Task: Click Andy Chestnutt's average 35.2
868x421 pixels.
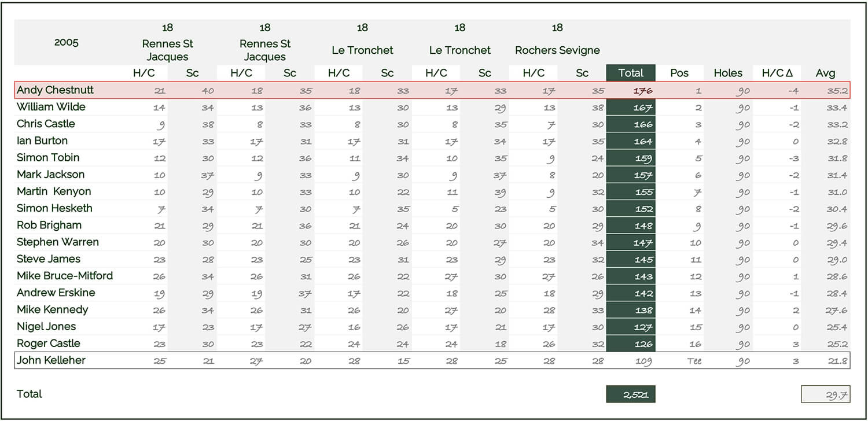Action: (x=837, y=91)
